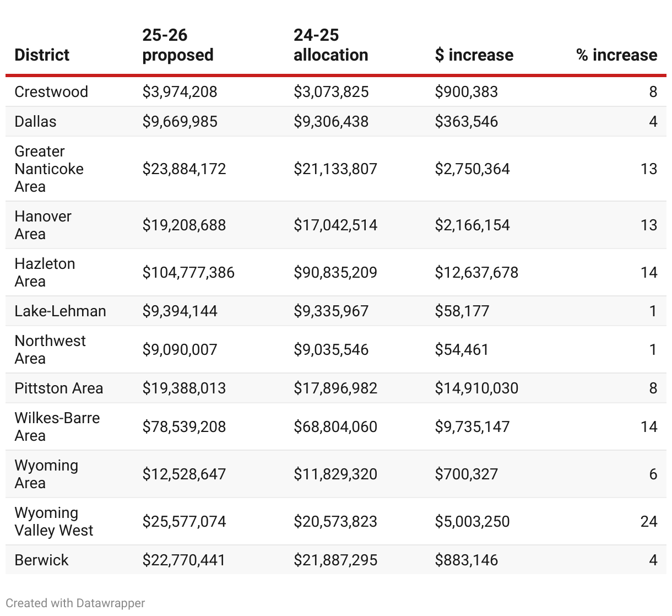
Task: Click the 24-25 allocation column header
Action: point(330,45)
